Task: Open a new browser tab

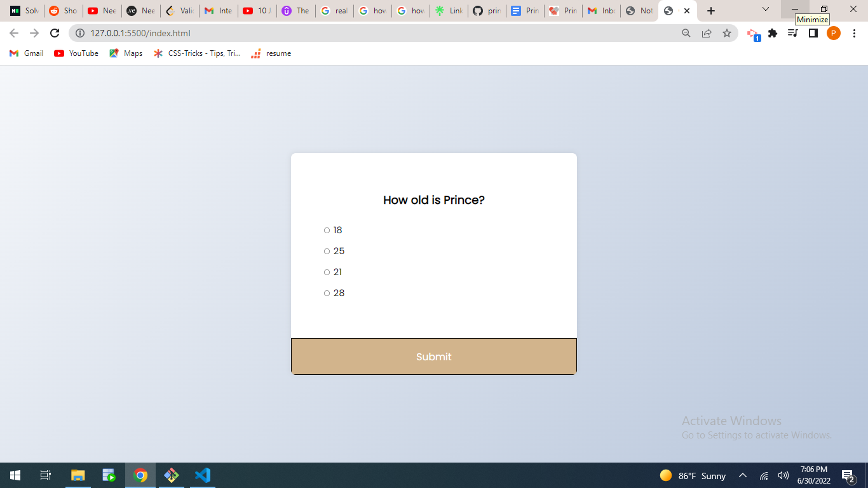Action: [711, 11]
